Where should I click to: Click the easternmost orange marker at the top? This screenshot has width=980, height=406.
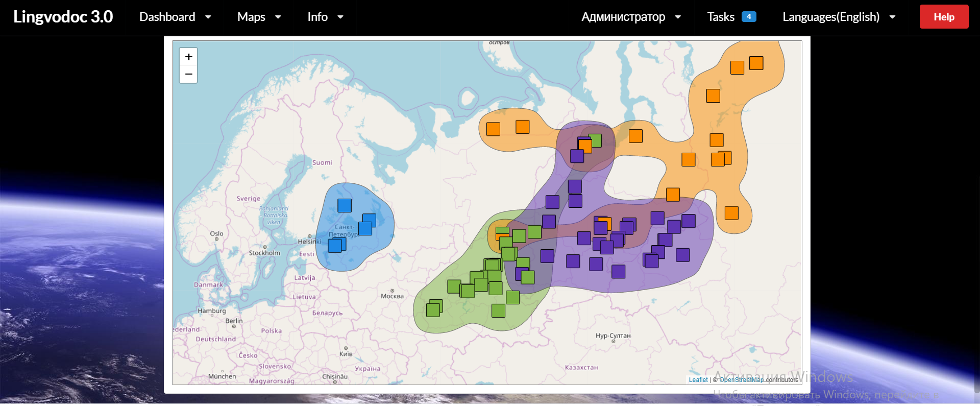pyautogui.click(x=756, y=63)
